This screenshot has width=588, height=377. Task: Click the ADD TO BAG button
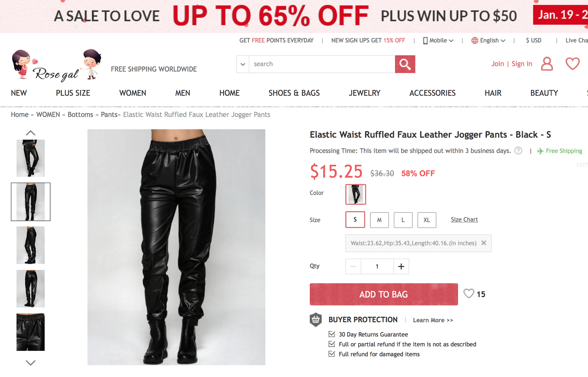click(x=384, y=294)
